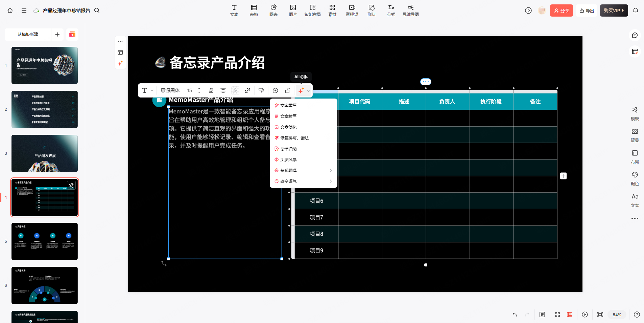Click the 分享 share button
Viewport: 644px width, 323px height.
tap(562, 10)
